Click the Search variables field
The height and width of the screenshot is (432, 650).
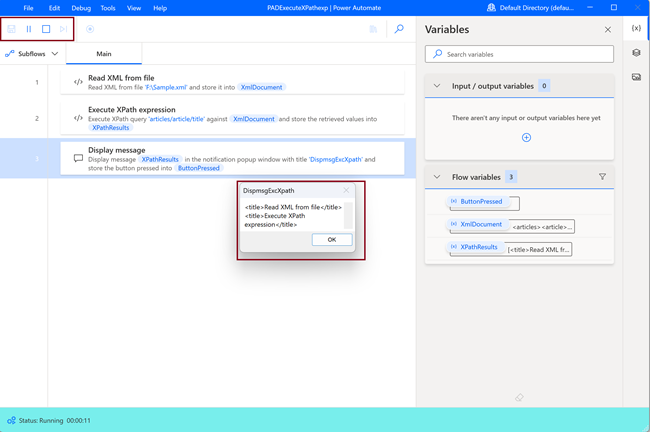(519, 54)
